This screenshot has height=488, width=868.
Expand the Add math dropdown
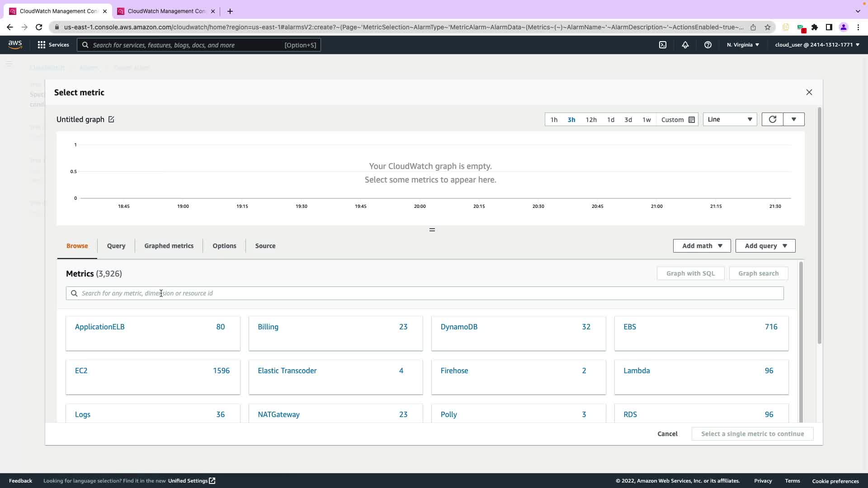tap(702, 246)
